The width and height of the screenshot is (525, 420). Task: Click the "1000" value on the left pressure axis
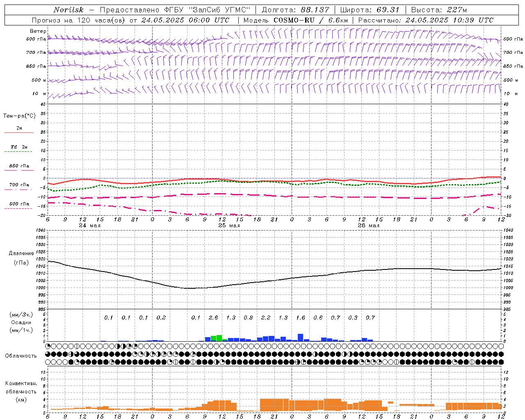pyautogui.click(x=40, y=288)
